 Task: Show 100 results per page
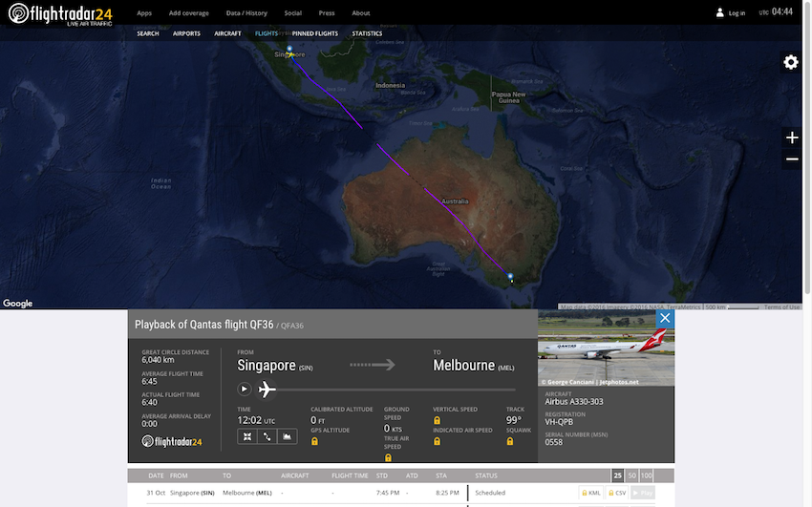point(647,475)
